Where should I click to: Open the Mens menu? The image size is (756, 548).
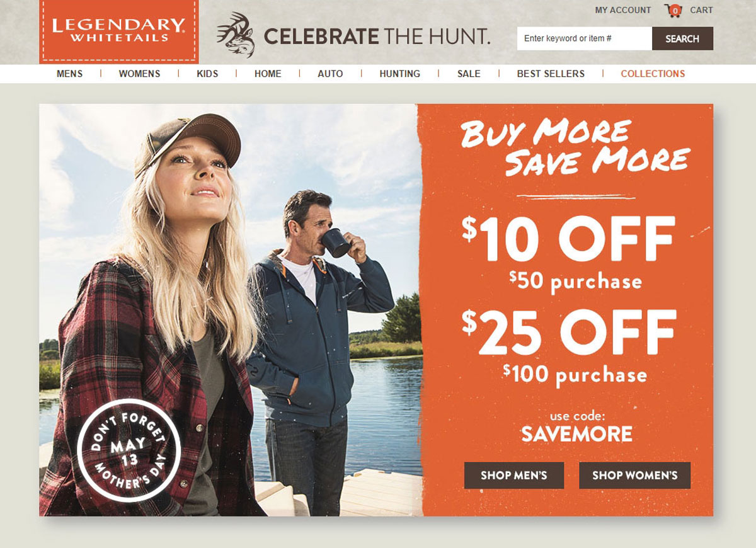[69, 74]
